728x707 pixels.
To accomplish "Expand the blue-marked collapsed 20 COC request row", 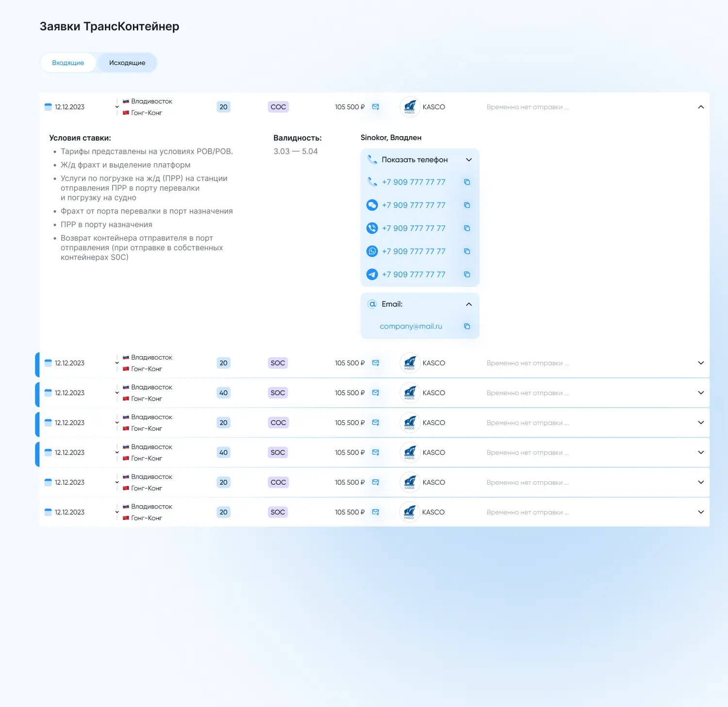I will [701, 423].
